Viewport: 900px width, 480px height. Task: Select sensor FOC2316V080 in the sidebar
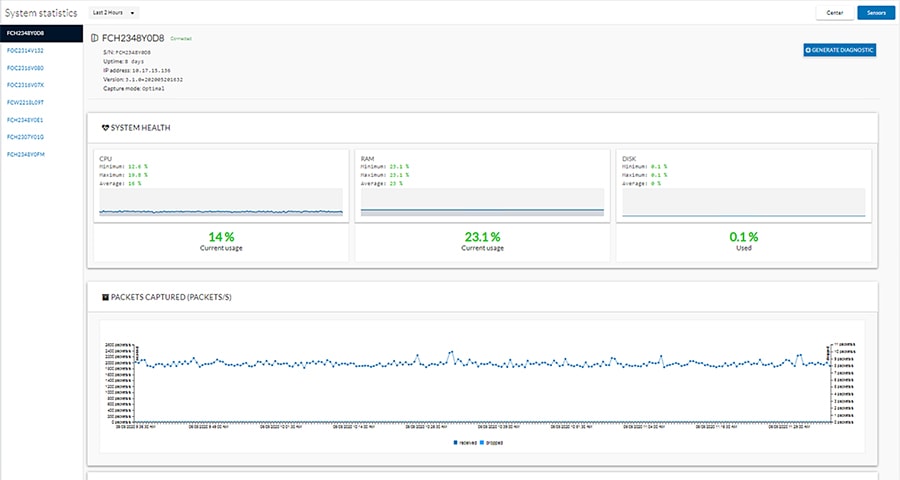point(25,68)
